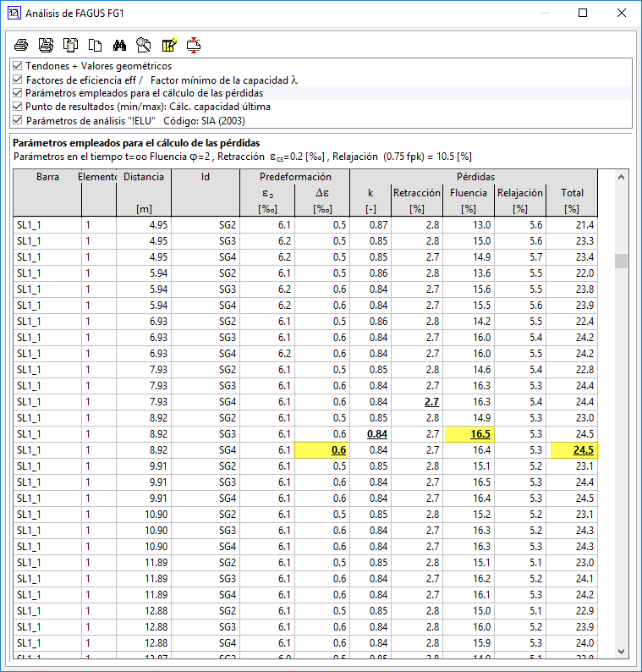Click Relajación value 5.7
Screen dimensions: 642x672
[x=535, y=257]
